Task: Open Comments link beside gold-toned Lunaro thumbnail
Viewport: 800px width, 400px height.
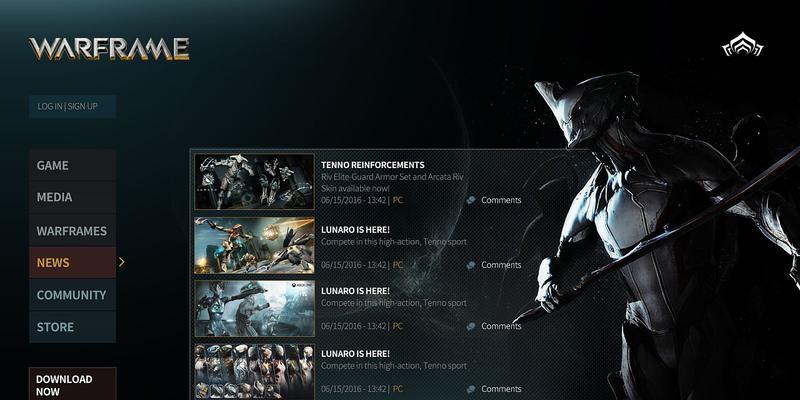Action: (x=501, y=265)
